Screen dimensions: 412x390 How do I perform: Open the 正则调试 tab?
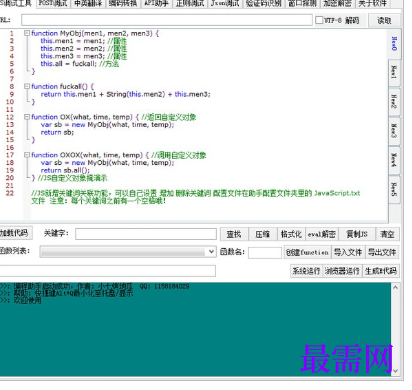190,4
